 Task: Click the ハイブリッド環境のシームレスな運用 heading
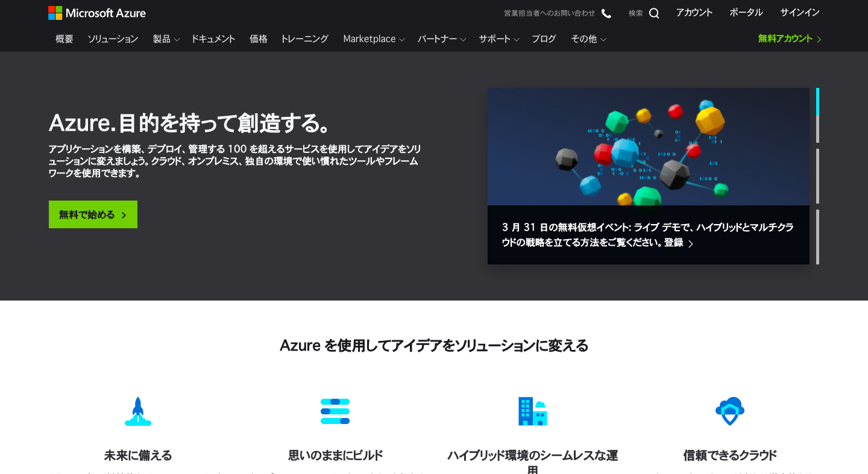[x=533, y=462]
